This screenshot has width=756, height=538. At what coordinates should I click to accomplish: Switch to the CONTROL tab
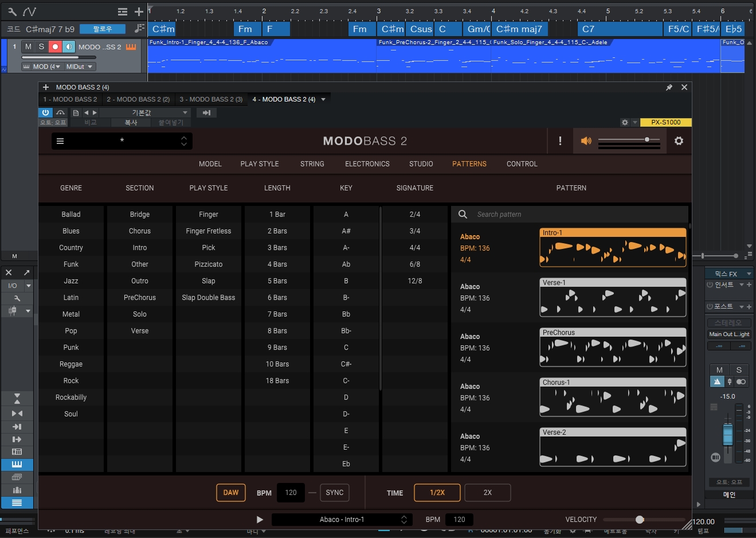522,164
